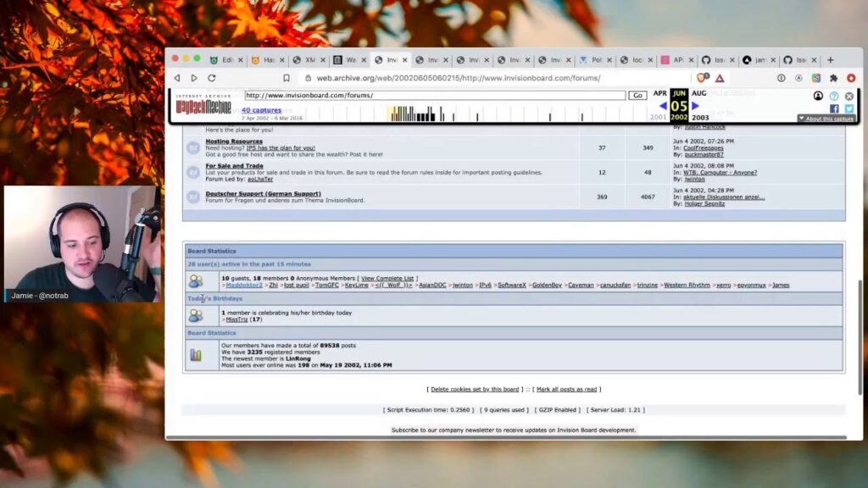The image size is (868, 488).
Task: Open the Wayback help question-mark icon
Action: pos(834,96)
